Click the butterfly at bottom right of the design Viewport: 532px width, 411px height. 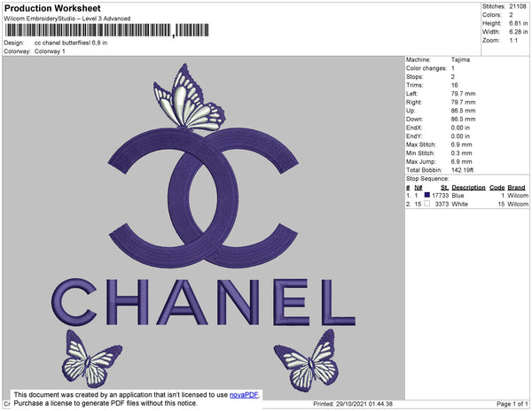coord(307,361)
